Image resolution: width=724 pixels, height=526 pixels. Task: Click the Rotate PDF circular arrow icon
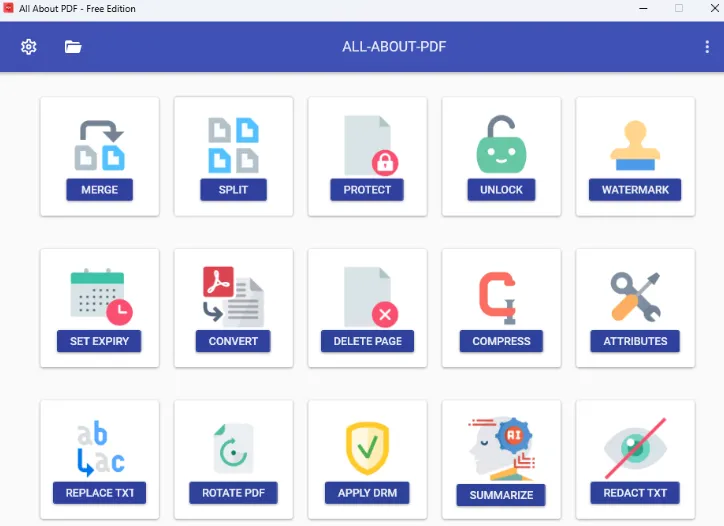pos(234,448)
